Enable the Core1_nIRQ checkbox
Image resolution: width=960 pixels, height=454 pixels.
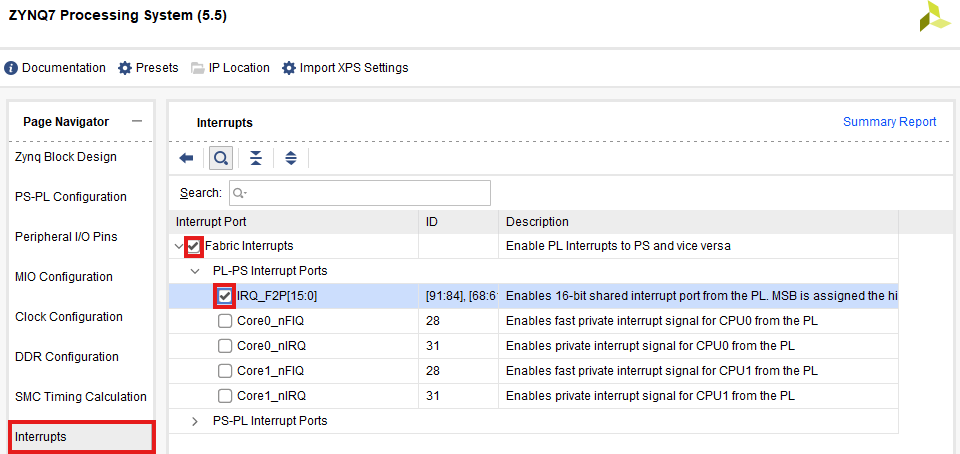click(x=225, y=396)
